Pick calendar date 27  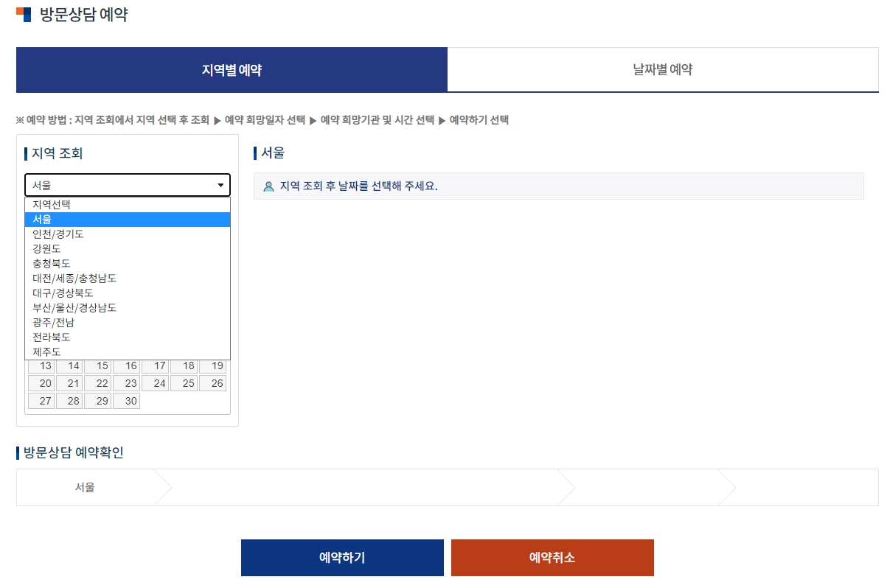coord(41,401)
